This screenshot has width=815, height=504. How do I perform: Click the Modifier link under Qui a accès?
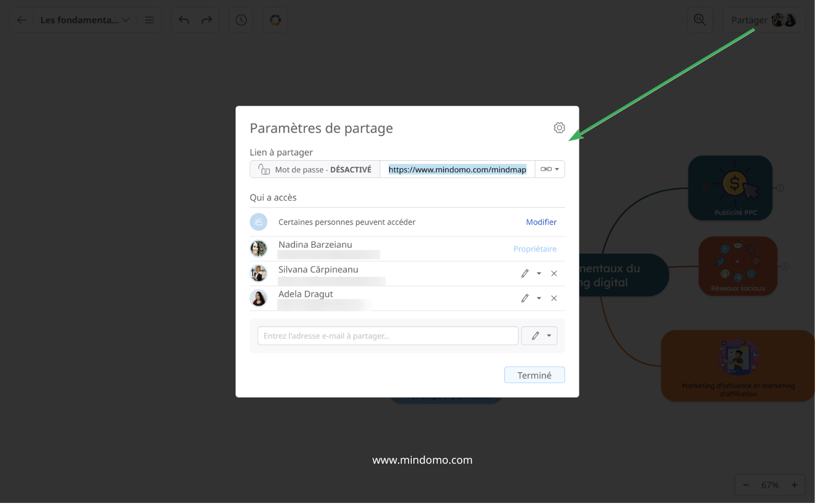[x=541, y=222]
